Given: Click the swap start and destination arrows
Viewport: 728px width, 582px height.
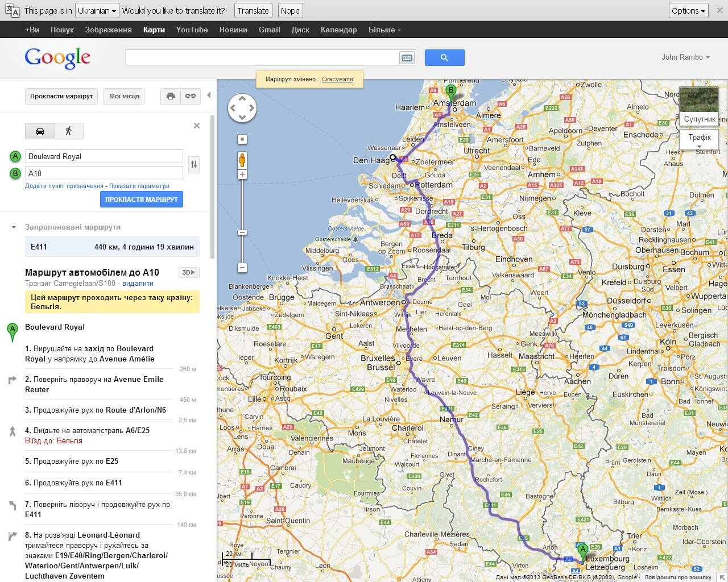Looking at the screenshot, I should (x=194, y=165).
